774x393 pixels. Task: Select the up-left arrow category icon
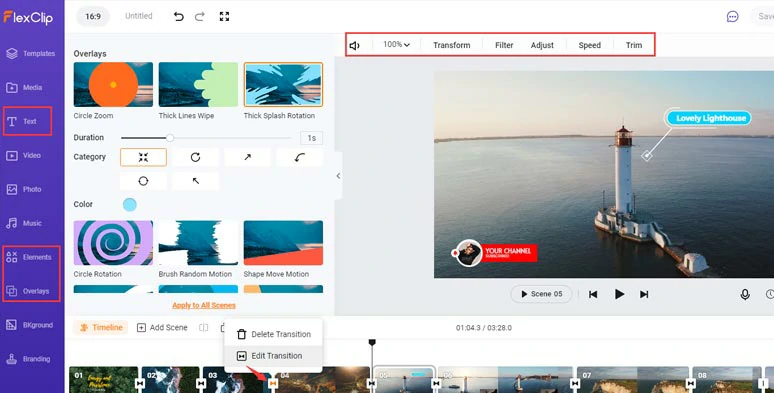point(195,181)
